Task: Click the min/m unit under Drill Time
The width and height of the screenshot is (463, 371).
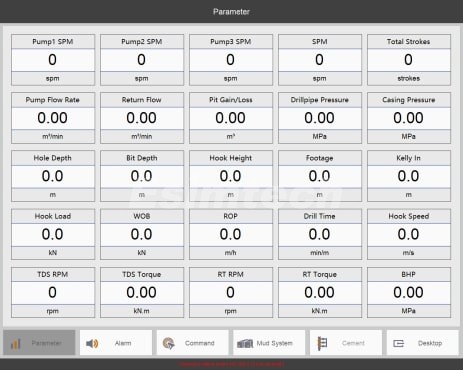Action: click(320, 253)
